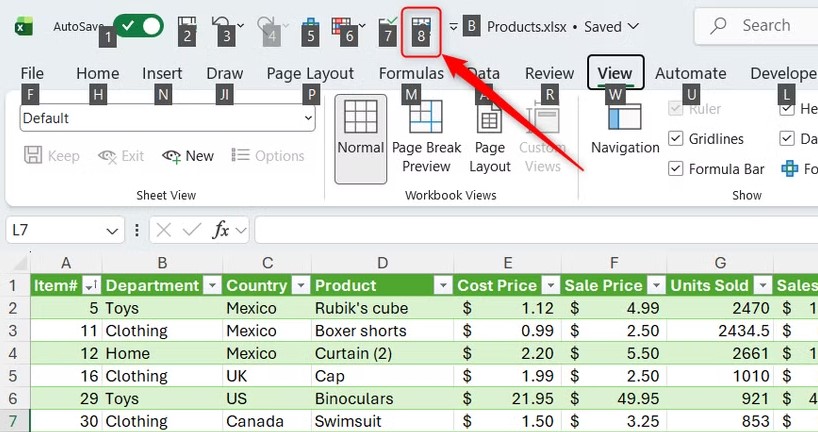The width and height of the screenshot is (818, 432).
Task: Switch to the Automate tab
Action: [690, 74]
